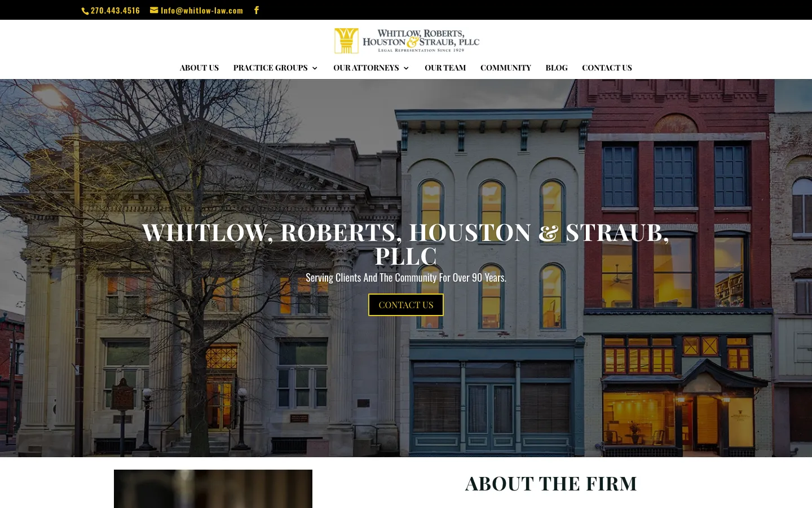Expand the Our Attorneys dropdown chevron
The height and width of the screenshot is (508, 812).
[406, 68]
